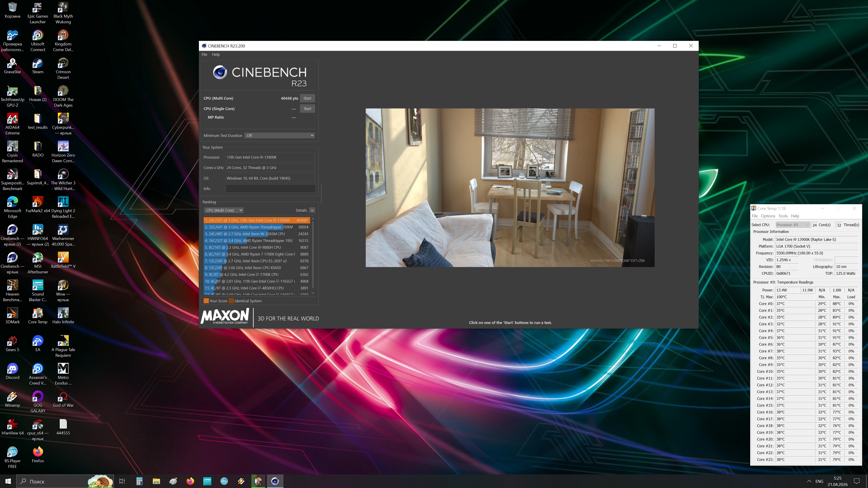Viewport: 868px width, 488px height.
Task: Open the CPU (Multi Core) ranking dropdown
Action: 224,210
